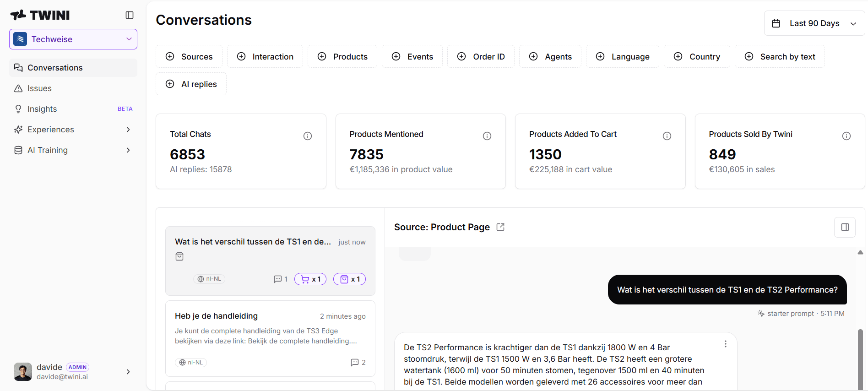Click the cart x1 badge
The image size is (868, 391).
coord(310,279)
